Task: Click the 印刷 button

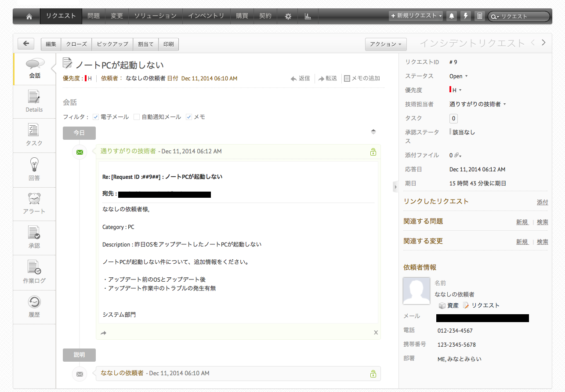Action: click(x=169, y=44)
